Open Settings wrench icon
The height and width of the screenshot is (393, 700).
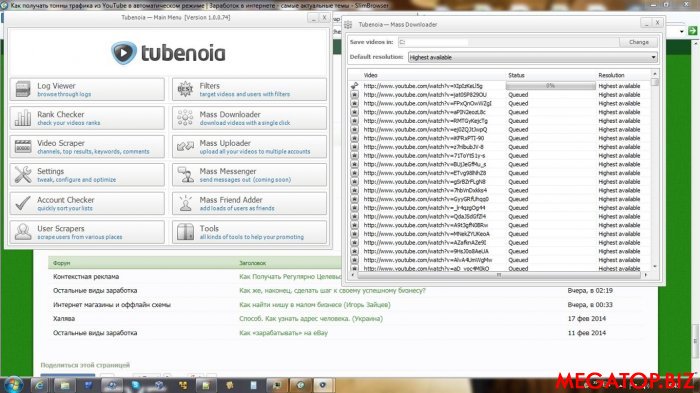tap(23, 175)
